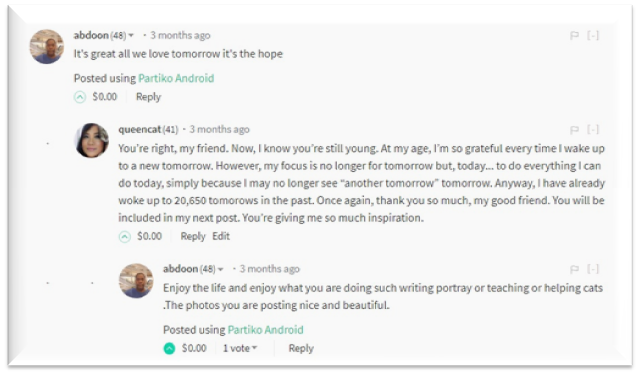Open reputation dropdown next to top abdoon (48)

131,36
